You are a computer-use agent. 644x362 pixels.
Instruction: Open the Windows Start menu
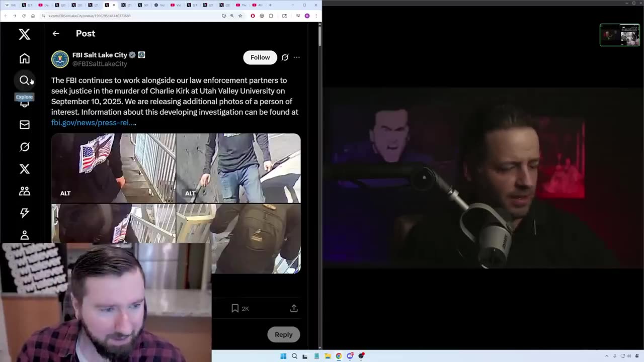click(x=283, y=356)
